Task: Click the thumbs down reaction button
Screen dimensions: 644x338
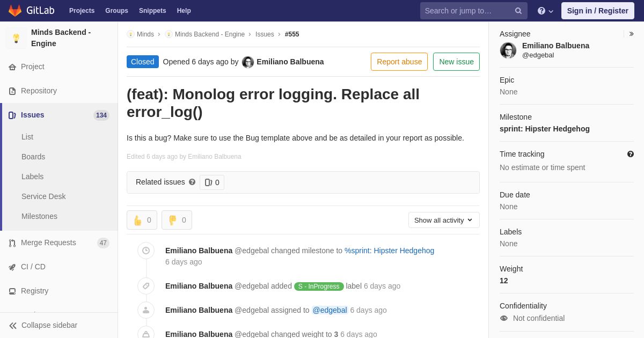Action: point(177,220)
